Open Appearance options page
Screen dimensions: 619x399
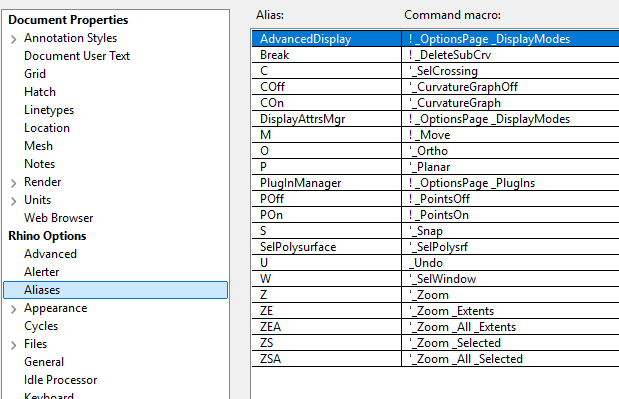tap(55, 308)
